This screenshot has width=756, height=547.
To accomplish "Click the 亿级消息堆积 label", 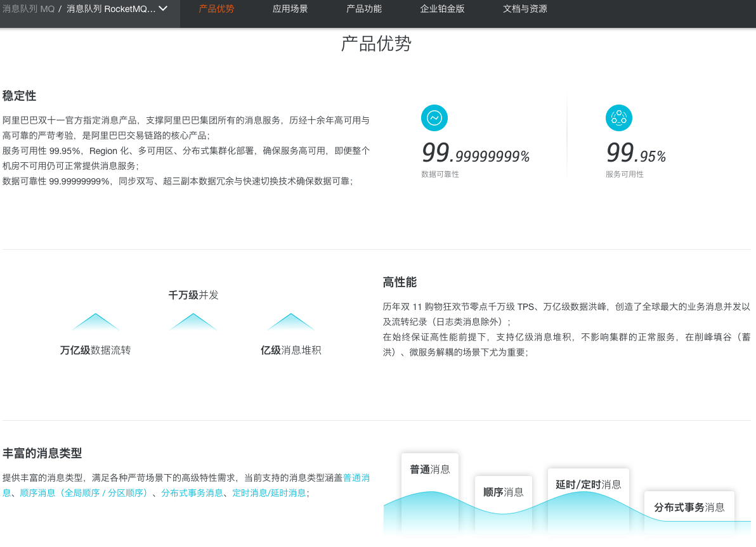I will pyautogui.click(x=290, y=350).
